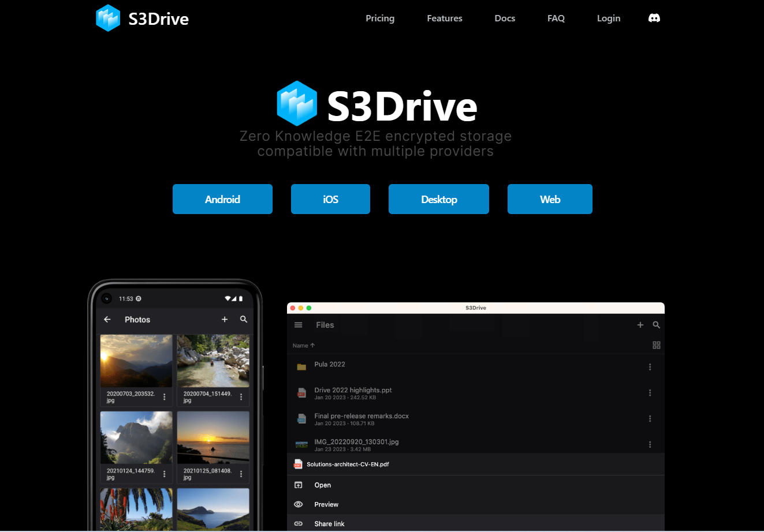Go to the FAQ section
764x532 pixels.
(x=556, y=18)
